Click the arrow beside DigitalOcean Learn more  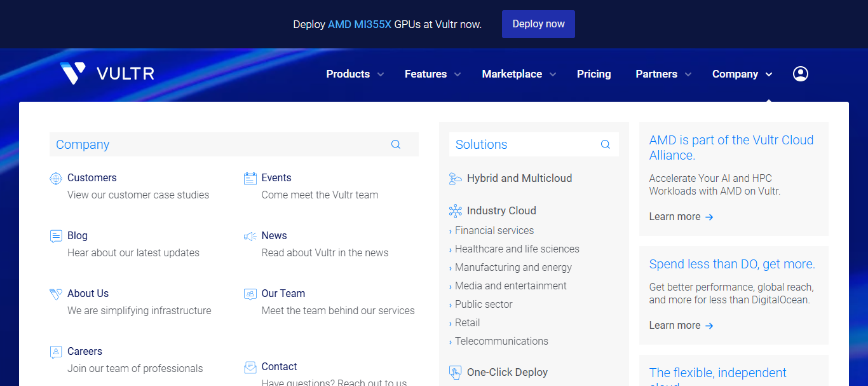(x=710, y=326)
